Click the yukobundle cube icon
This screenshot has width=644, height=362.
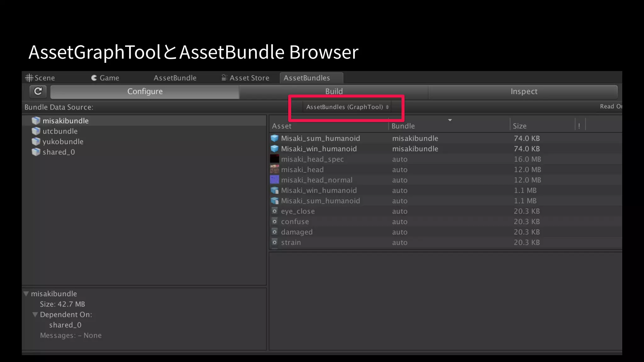pos(36,141)
